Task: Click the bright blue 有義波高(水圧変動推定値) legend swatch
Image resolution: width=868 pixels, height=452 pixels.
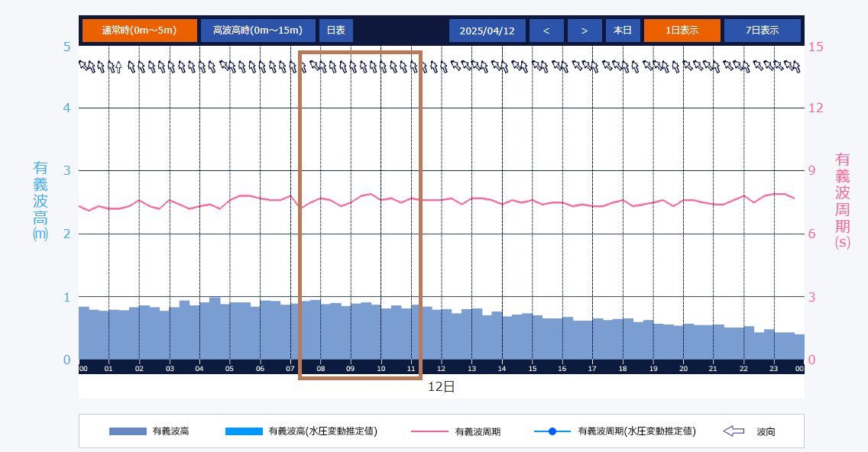Action: pos(243,431)
